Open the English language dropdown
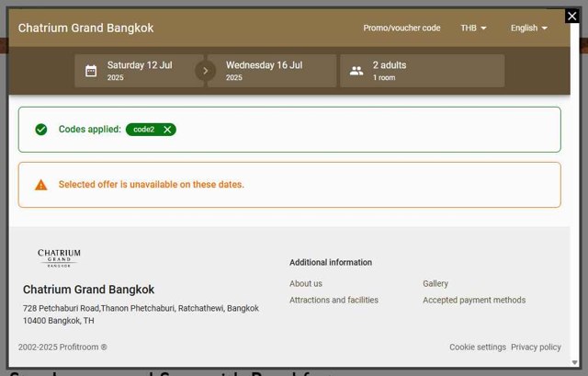588x376 pixels. tap(529, 28)
